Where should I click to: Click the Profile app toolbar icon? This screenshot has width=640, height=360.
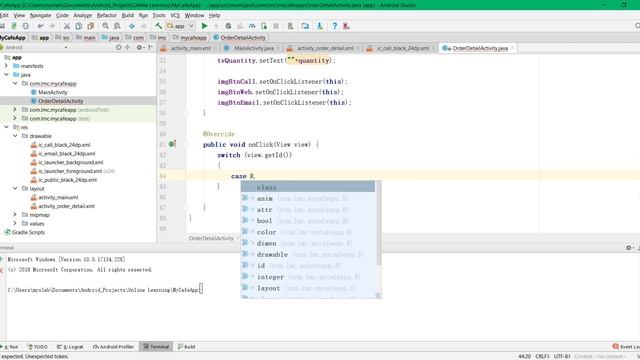[252, 26]
